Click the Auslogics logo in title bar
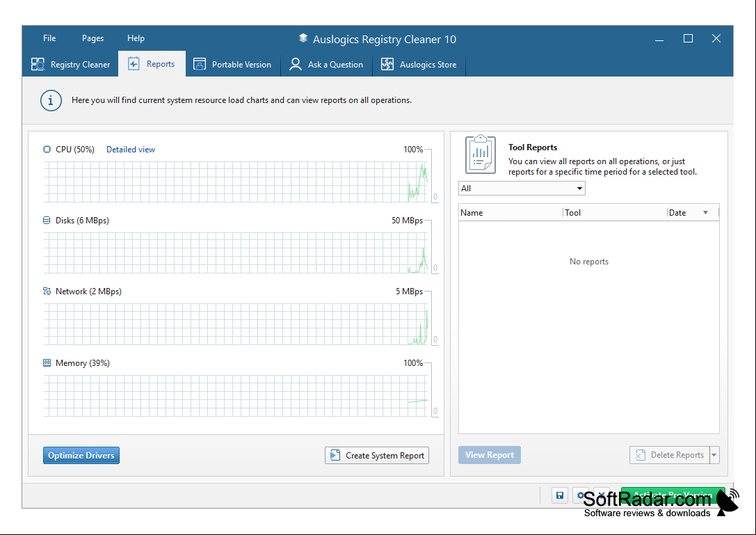The height and width of the screenshot is (535, 756). 303,38
